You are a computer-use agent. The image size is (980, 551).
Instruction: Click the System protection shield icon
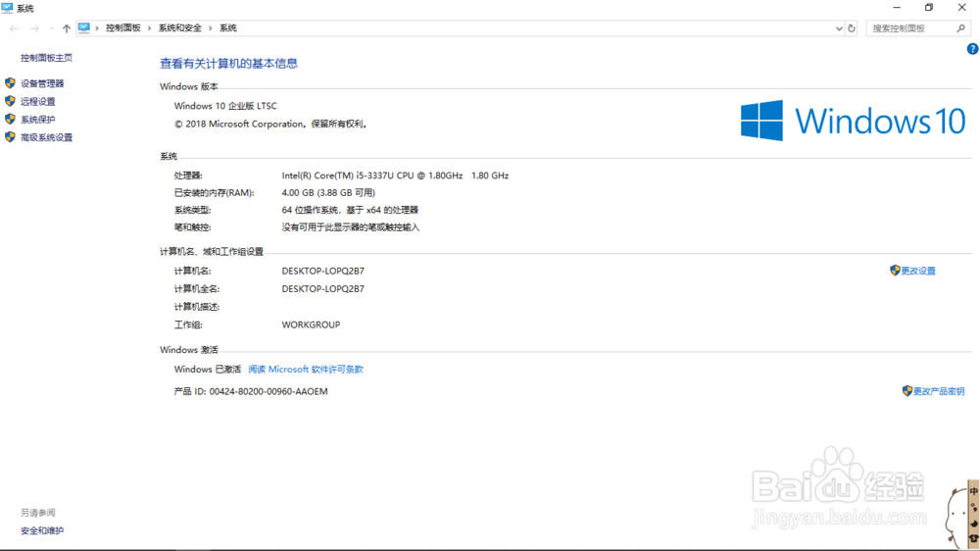click(x=10, y=119)
